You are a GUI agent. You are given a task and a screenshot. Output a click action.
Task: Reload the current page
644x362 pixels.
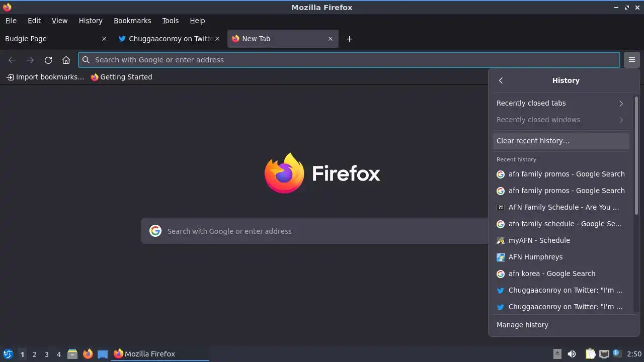[48, 60]
